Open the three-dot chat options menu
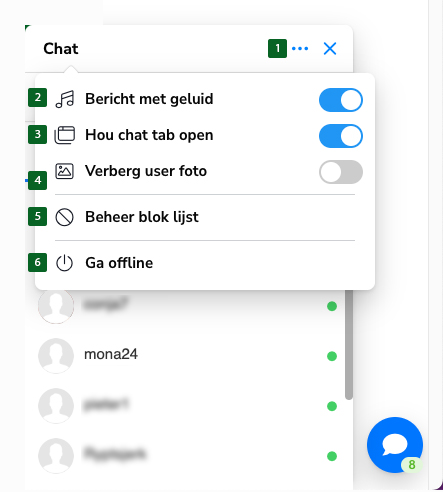Image resolution: width=443 pixels, height=492 pixels. (x=300, y=49)
